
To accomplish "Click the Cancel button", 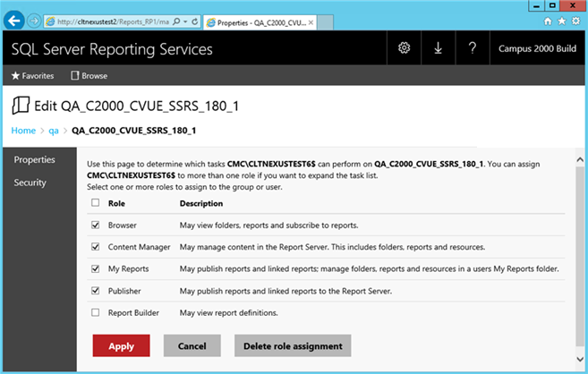I will click(x=192, y=345).
